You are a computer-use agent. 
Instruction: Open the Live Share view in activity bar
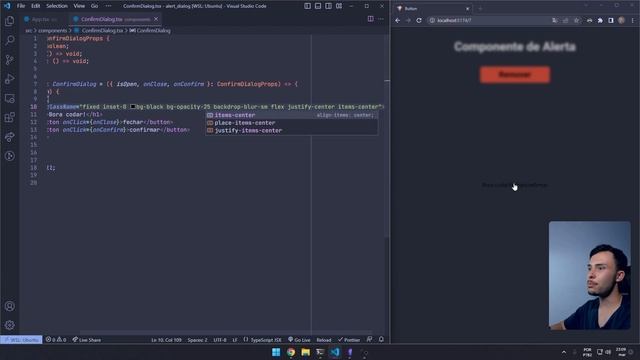pos(10,137)
